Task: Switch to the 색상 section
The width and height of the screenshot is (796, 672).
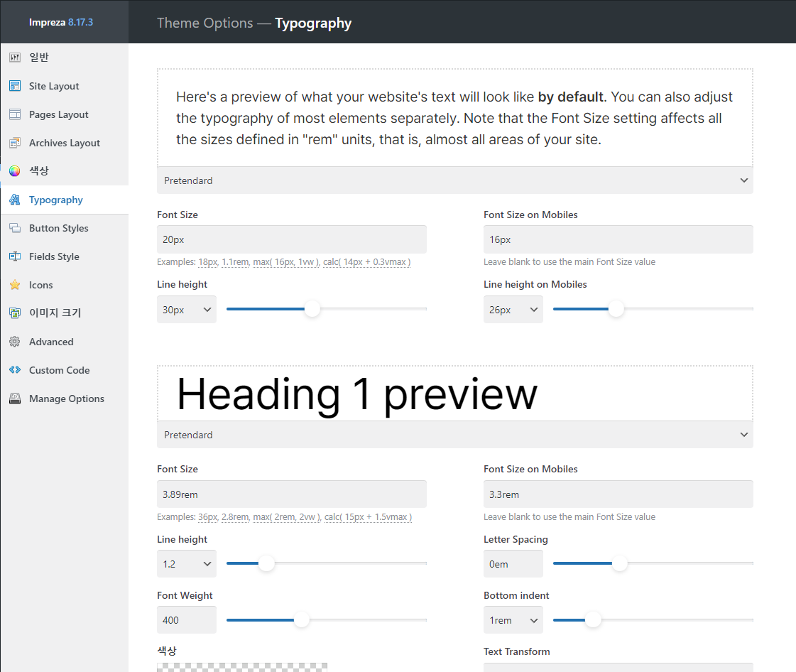Action: pos(65,171)
